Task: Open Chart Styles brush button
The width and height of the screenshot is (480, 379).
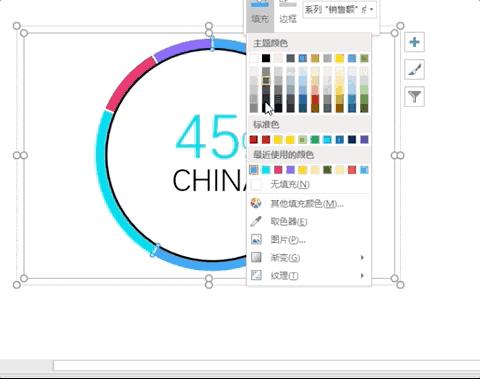Action: click(x=414, y=70)
